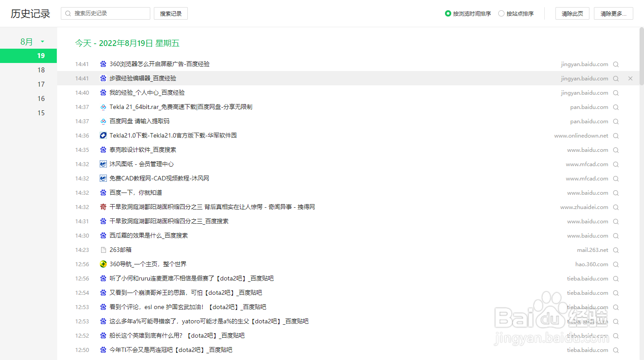Open 干旱致洞庭湖鄱阳湖面积缩四分之三_百度搜索 link
The image size is (644, 360).
pos(169,221)
